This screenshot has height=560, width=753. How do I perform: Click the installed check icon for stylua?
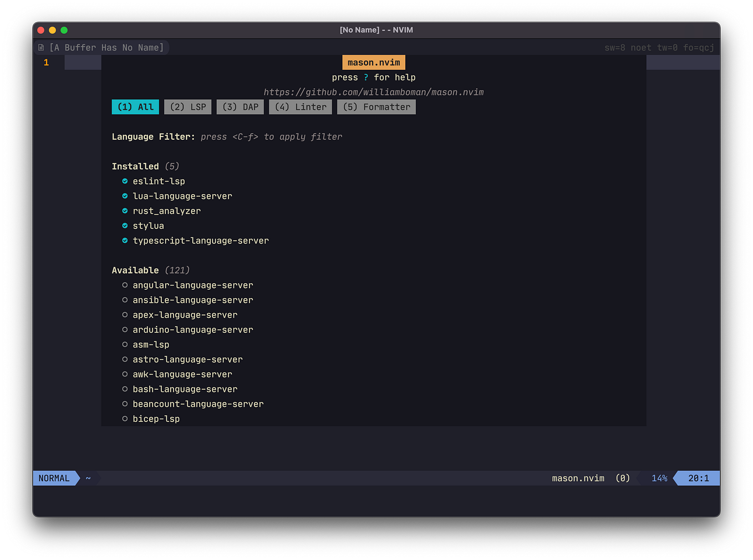(124, 226)
